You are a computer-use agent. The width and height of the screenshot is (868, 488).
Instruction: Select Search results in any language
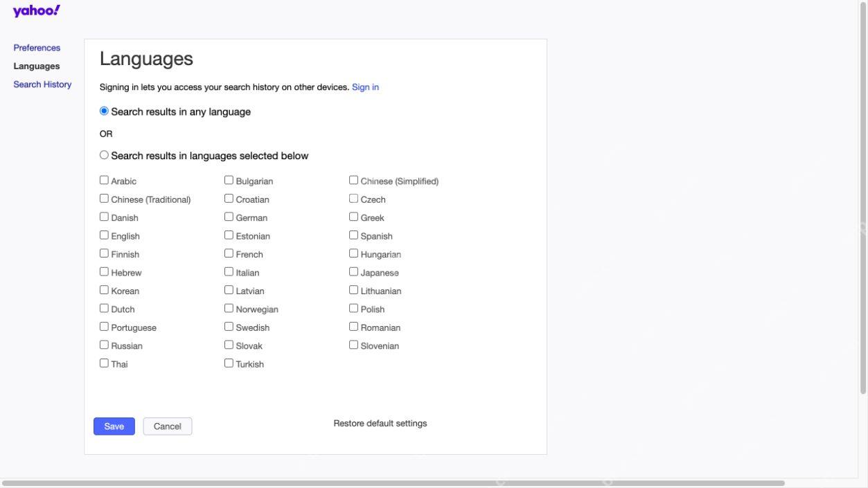point(105,111)
